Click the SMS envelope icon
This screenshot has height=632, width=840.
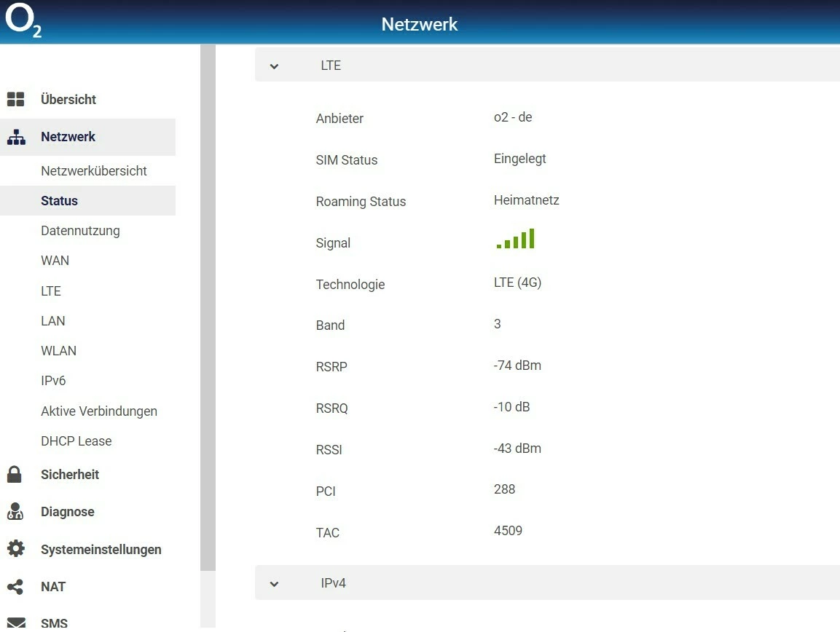16,623
